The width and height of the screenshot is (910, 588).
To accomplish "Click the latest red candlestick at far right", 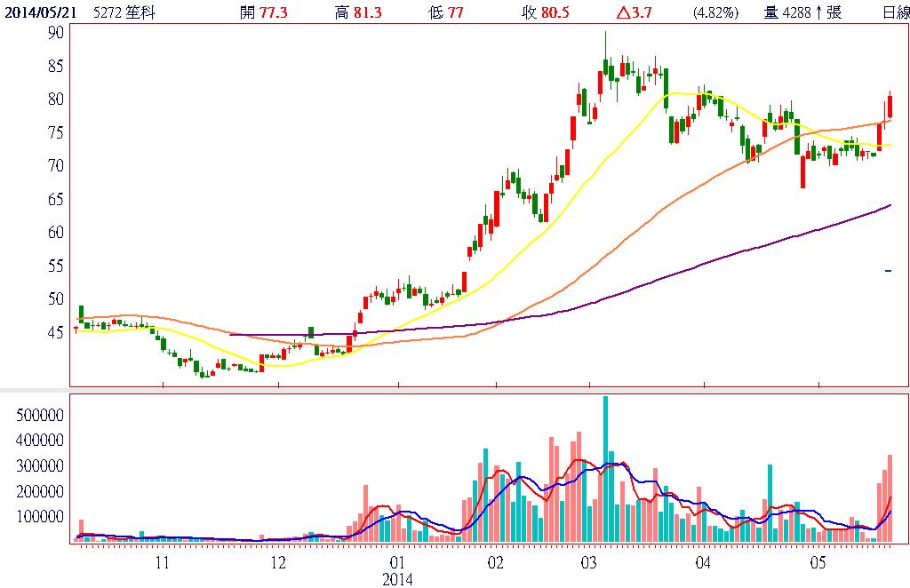I will click(x=889, y=106).
